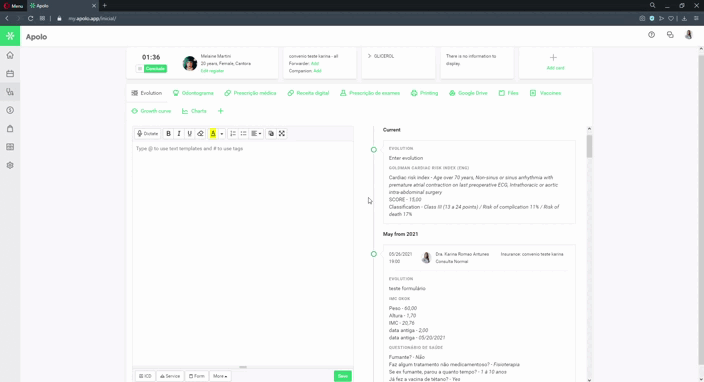The height and width of the screenshot is (382, 704).
Task: Open the Printing tab
Action: tap(424, 93)
